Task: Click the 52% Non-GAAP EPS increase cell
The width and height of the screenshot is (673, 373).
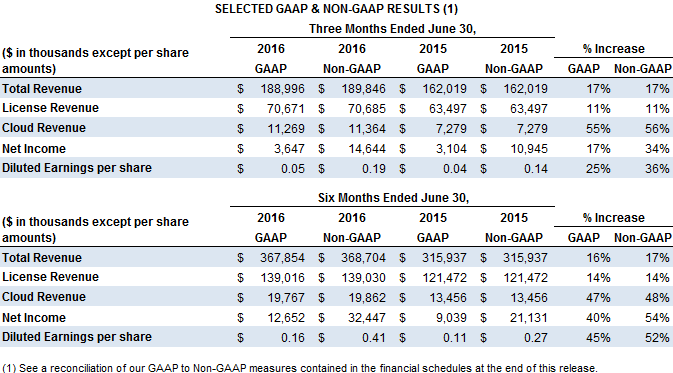Action: 657,338
